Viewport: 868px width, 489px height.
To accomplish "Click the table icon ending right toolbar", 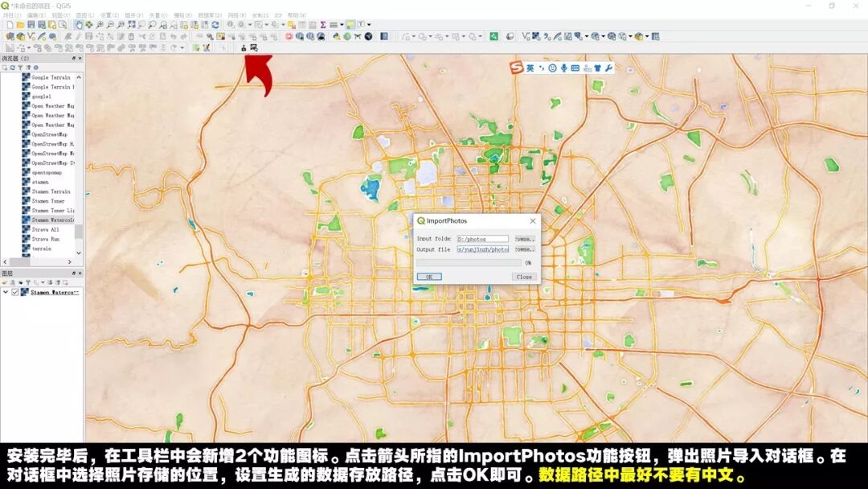I will tap(656, 36).
